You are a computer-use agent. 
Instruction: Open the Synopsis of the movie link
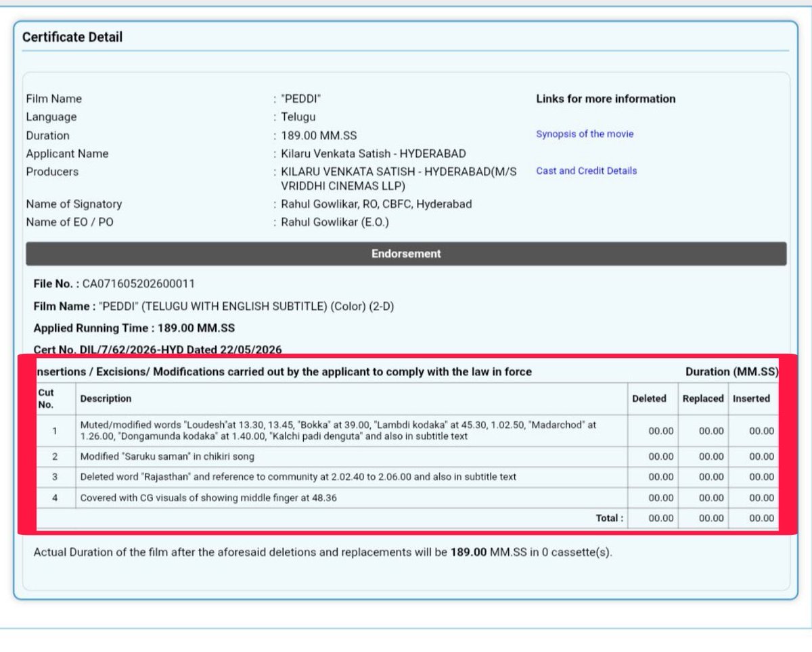[x=585, y=134]
